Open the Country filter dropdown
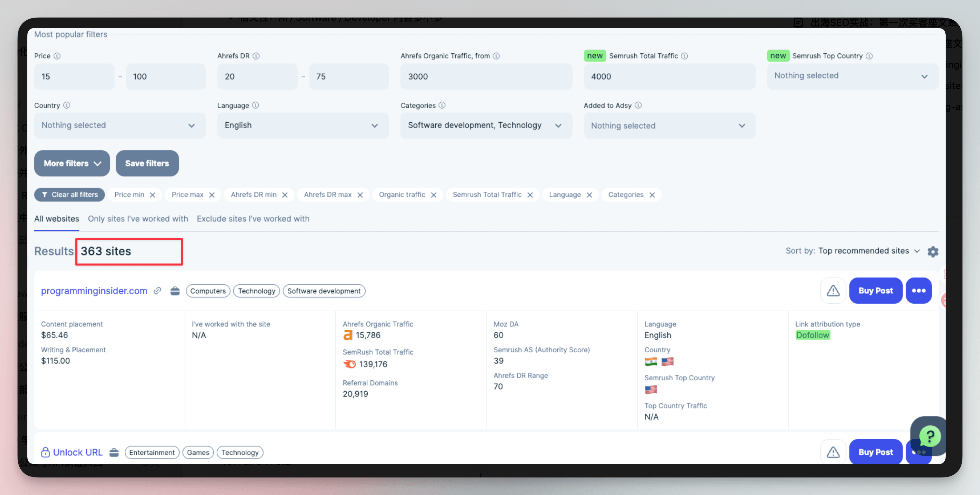 [x=120, y=126]
